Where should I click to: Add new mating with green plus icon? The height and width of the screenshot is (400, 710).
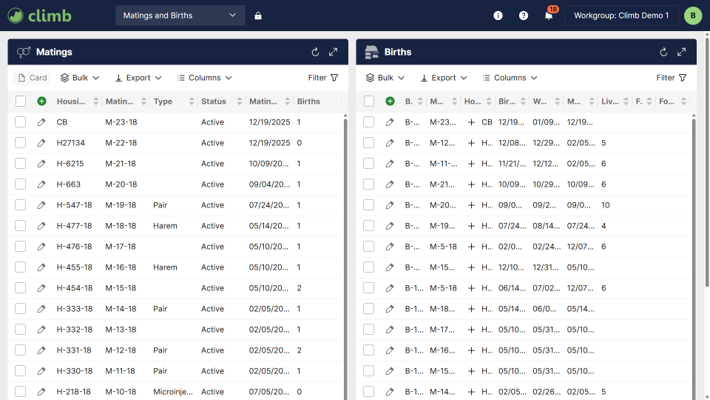[41, 101]
